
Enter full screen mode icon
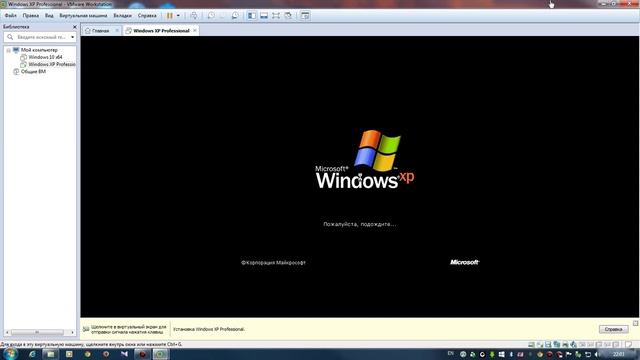pos(276,16)
